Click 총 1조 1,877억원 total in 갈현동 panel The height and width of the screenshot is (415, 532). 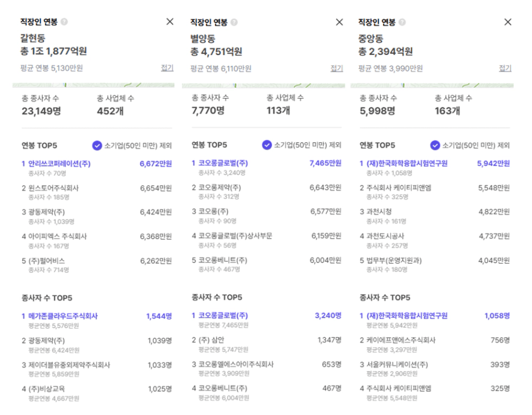(x=54, y=51)
